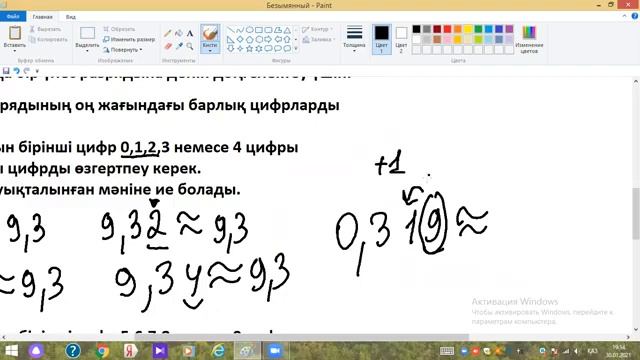640x360 pixels.
Task: Choose the curve shape
Action: (240, 30)
